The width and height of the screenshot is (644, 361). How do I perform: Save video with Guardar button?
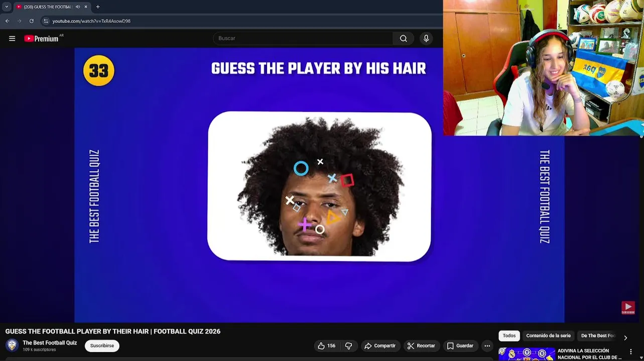pyautogui.click(x=460, y=346)
